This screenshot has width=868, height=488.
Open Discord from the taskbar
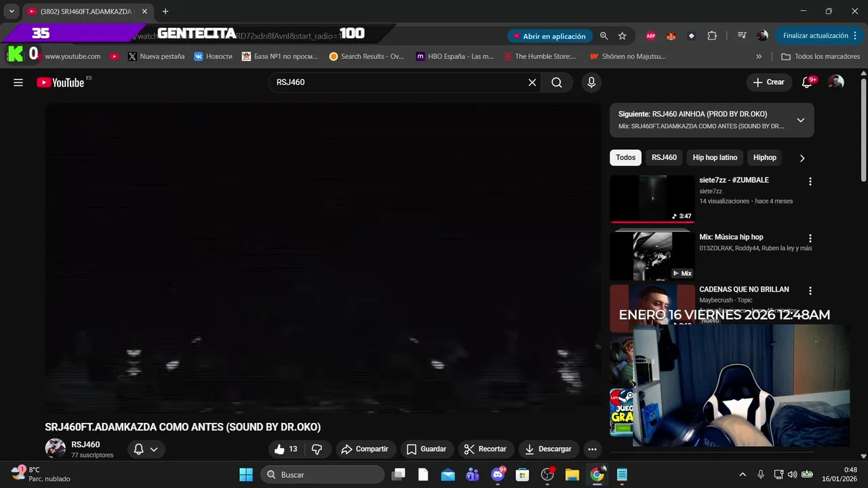(x=498, y=474)
